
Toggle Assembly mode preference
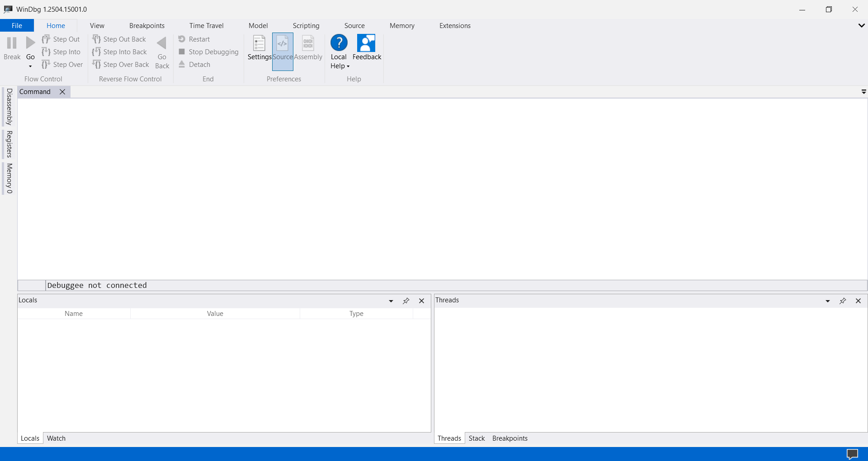(x=308, y=48)
